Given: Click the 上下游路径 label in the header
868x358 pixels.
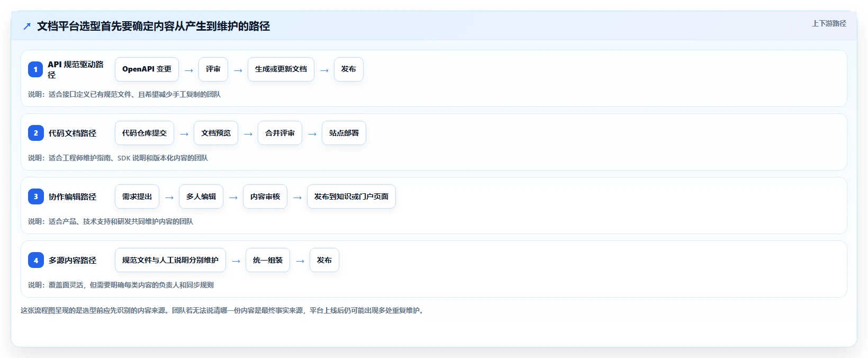Looking at the screenshot, I should 829,23.
